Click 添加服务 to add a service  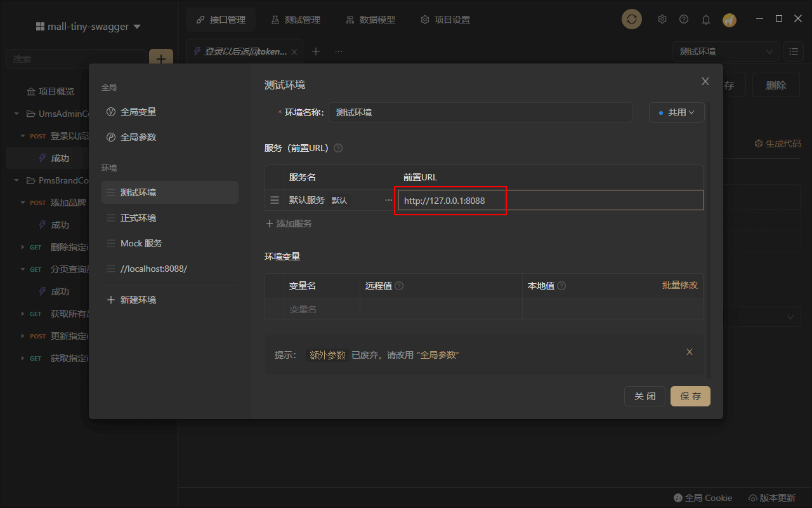pos(289,224)
